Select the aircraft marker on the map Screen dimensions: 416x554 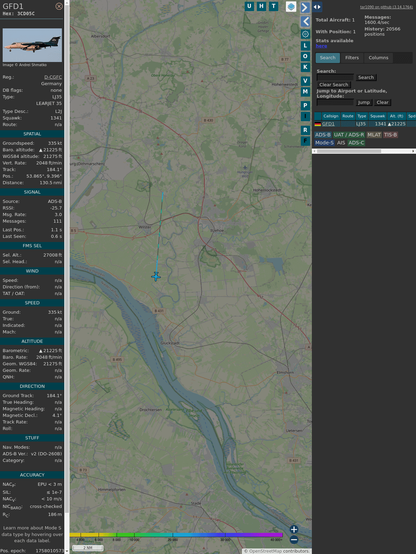tap(156, 276)
